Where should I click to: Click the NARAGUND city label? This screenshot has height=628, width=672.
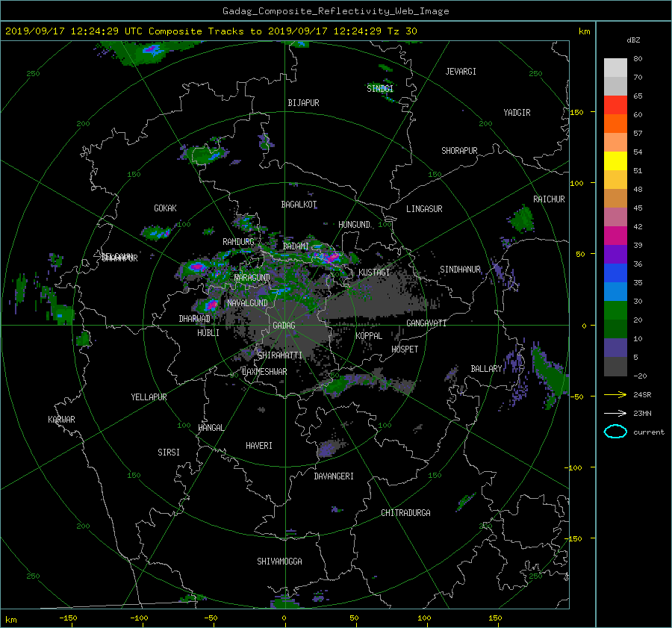point(252,277)
